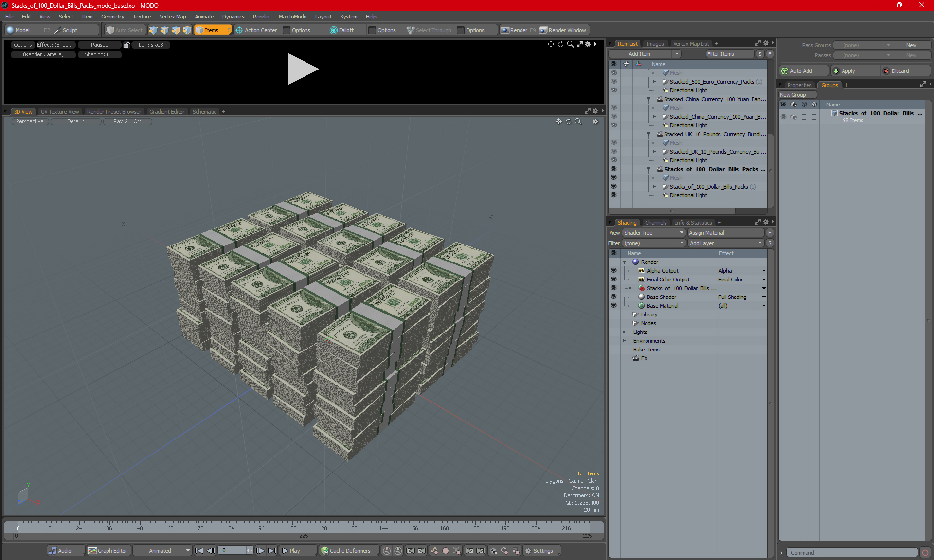Switch to UV Texture View tab
The image size is (934, 560).
point(60,112)
